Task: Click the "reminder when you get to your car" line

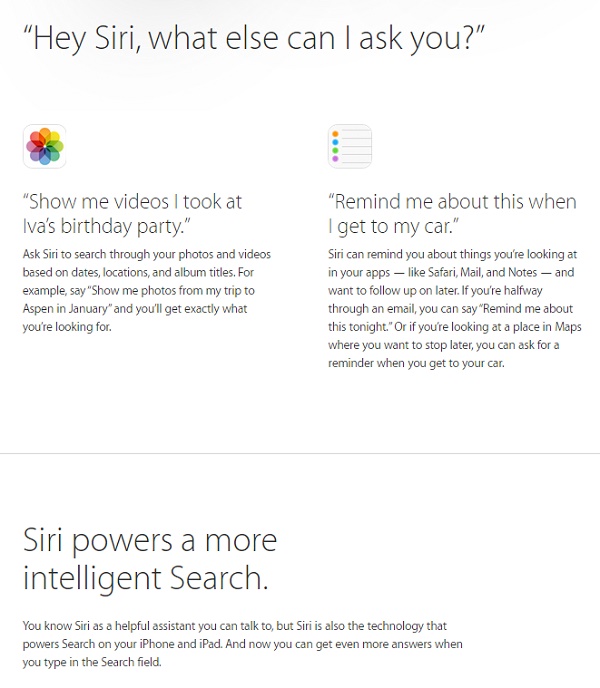Action: 416,362
